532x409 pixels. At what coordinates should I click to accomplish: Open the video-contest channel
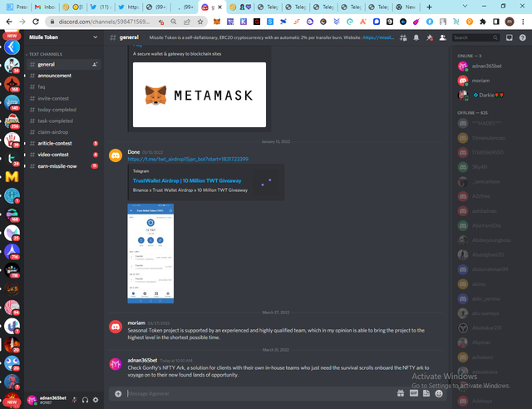pyautogui.click(x=63, y=155)
